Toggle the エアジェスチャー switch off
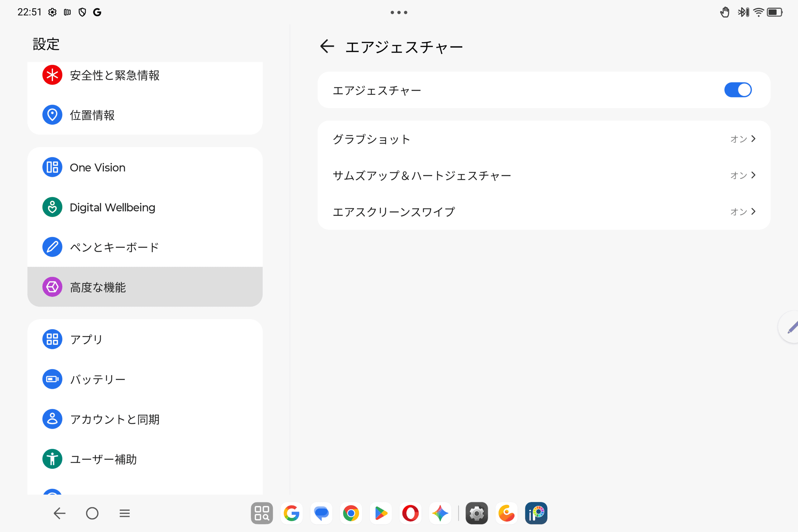The image size is (798, 532). (738, 90)
